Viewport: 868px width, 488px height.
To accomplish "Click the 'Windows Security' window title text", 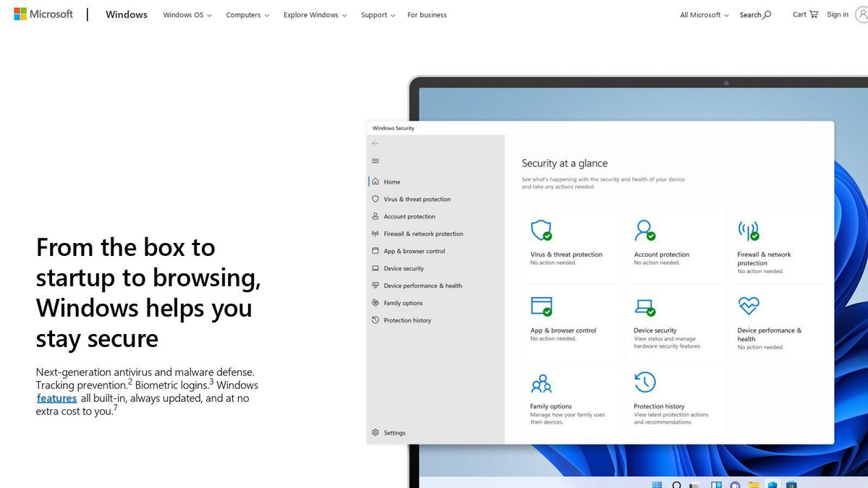I will coord(393,129).
